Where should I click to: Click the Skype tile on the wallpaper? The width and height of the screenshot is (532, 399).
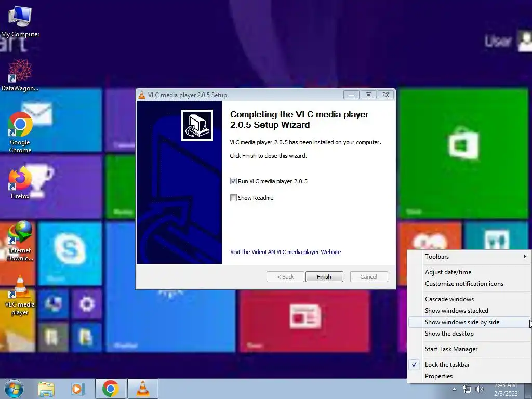70,253
